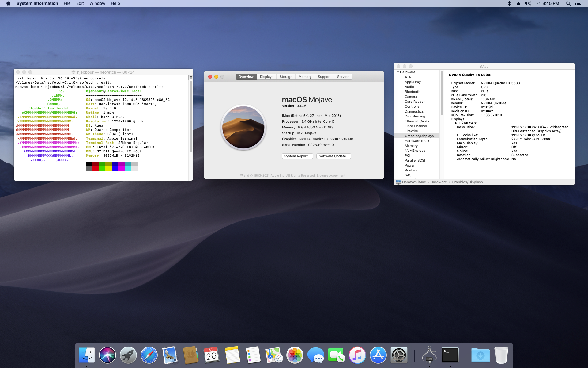588x368 pixels.
Task: Click Hardware in the path bar
Action: point(438,182)
